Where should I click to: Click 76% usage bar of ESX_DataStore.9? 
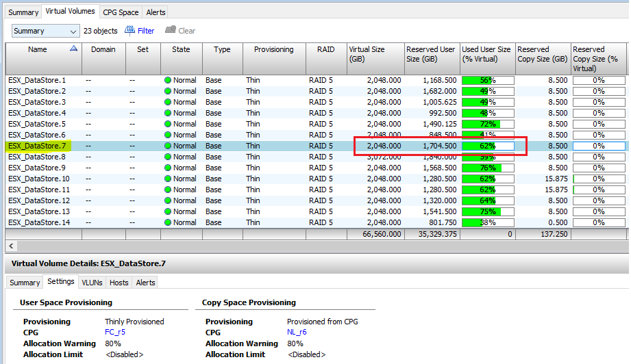(x=488, y=168)
